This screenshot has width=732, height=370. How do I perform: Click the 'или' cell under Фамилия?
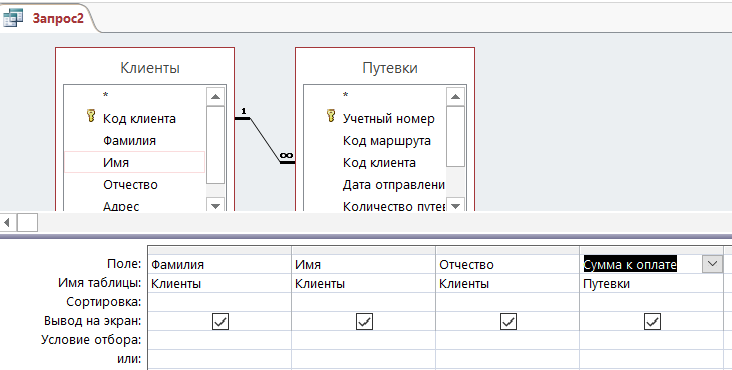tap(219, 359)
